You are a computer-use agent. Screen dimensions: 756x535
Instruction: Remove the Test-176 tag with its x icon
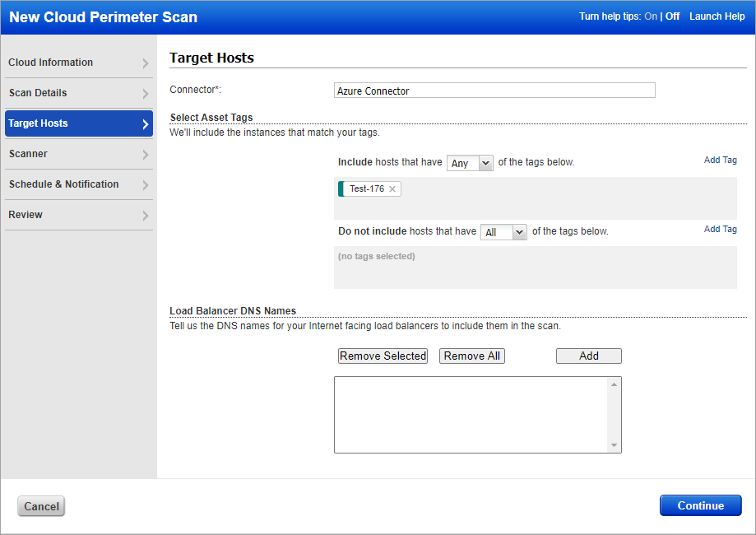click(392, 189)
